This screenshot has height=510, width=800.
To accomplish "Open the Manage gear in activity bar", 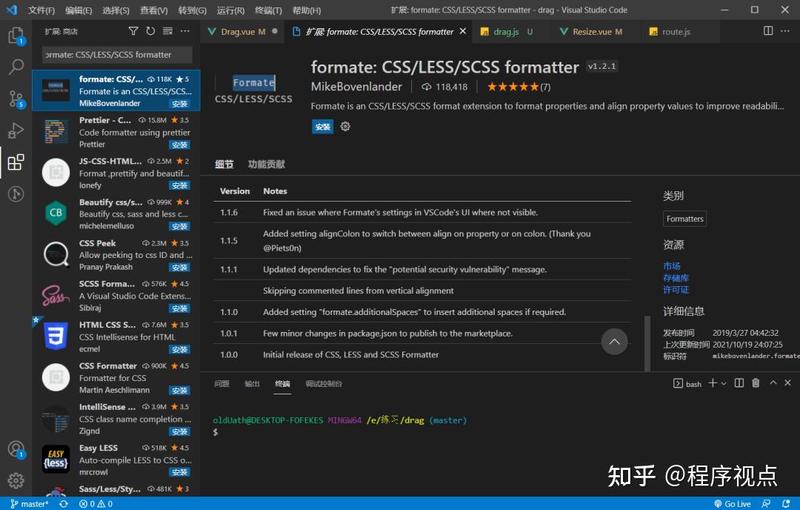I will tap(16, 480).
